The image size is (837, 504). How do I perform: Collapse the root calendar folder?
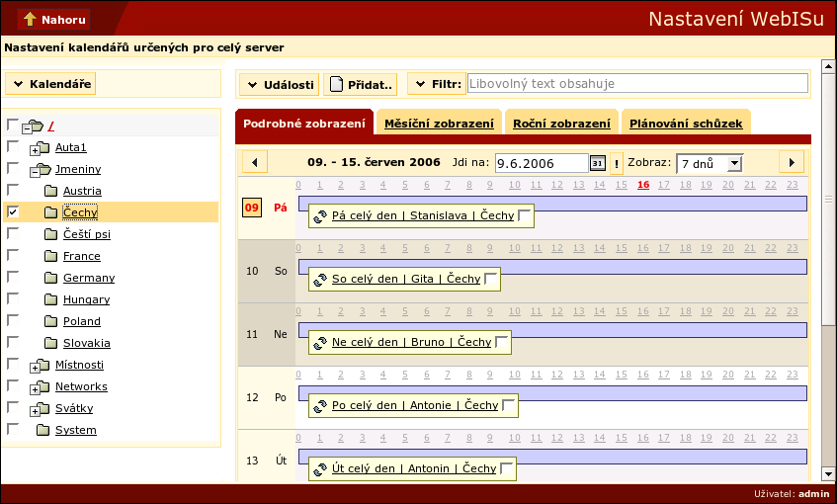coord(26,129)
